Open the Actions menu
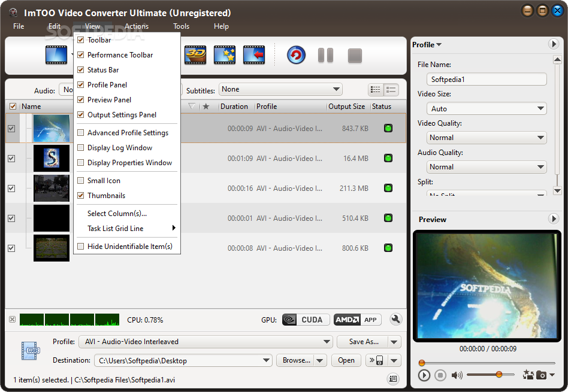This screenshot has width=568, height=392. click(137, 26)
